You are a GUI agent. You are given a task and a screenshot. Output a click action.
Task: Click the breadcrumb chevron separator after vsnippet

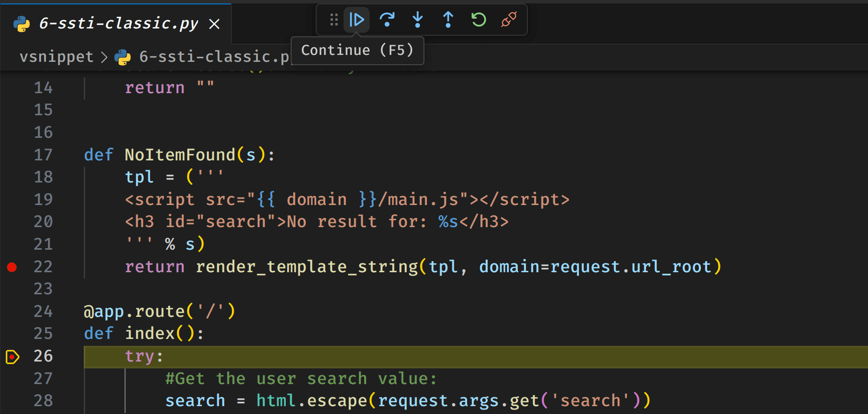104,57
